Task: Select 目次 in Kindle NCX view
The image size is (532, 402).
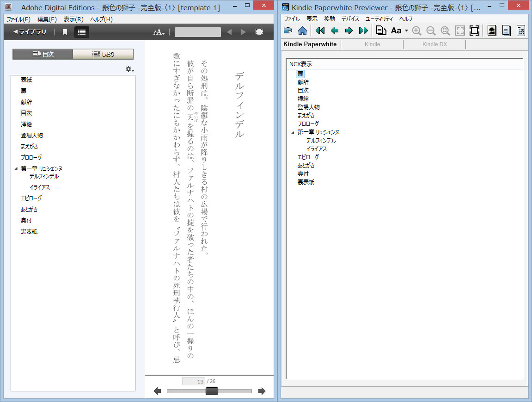Action: point(303,90)
